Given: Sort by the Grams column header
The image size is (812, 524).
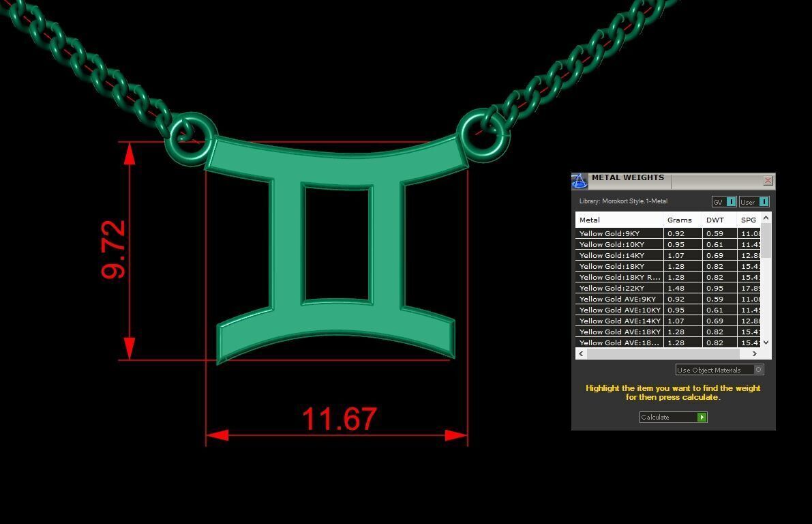Looking at the screenshot, I should (x=682, y=220).
